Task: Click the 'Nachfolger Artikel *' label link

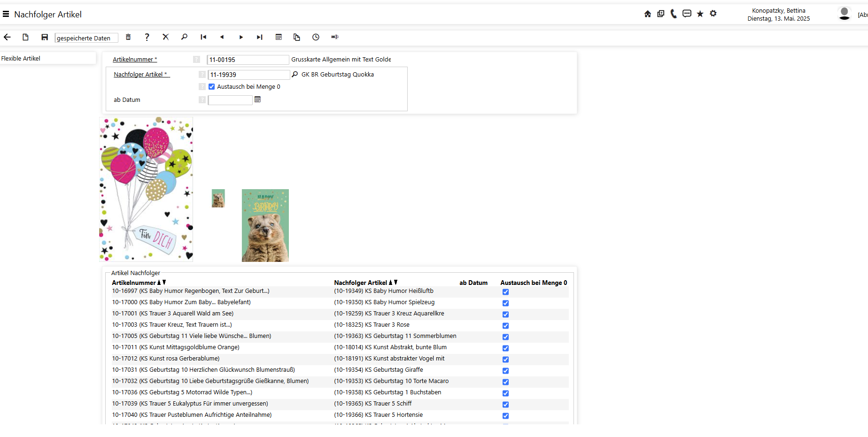Action: pyautogui.click(x=141, y=75)
